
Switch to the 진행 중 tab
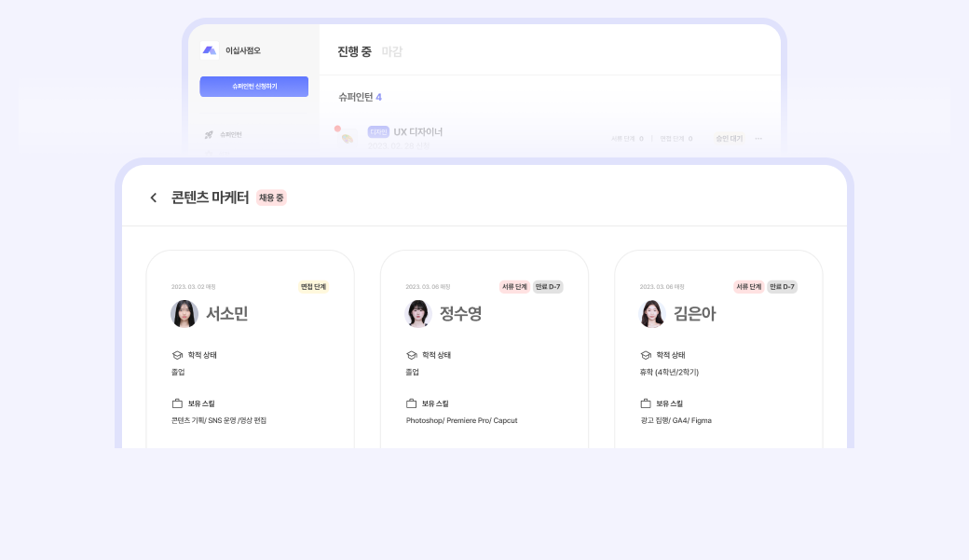(354, 51)
